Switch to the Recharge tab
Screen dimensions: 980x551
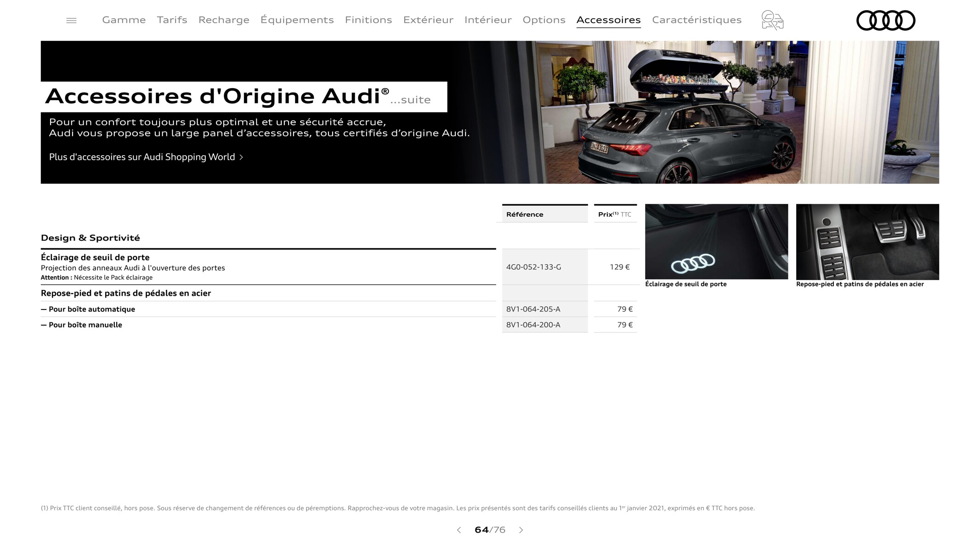click(x=224, y=20)
